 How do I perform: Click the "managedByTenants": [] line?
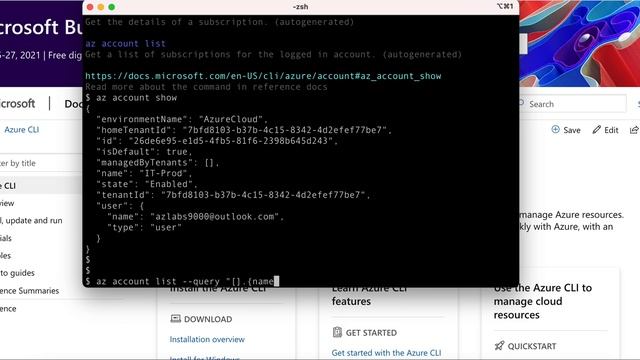[158, 162]
